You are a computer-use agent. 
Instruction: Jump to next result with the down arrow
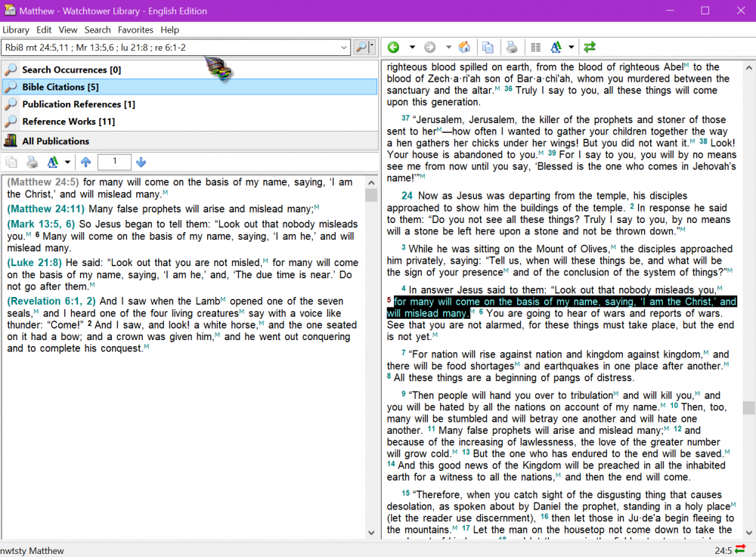pos(141,162)
